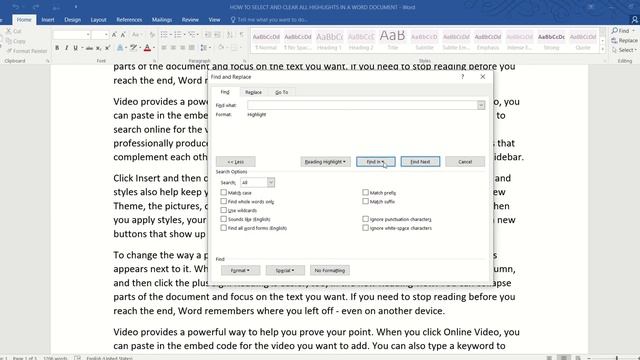
Task: Click the Format Painter brush icon
Action: 9,51
